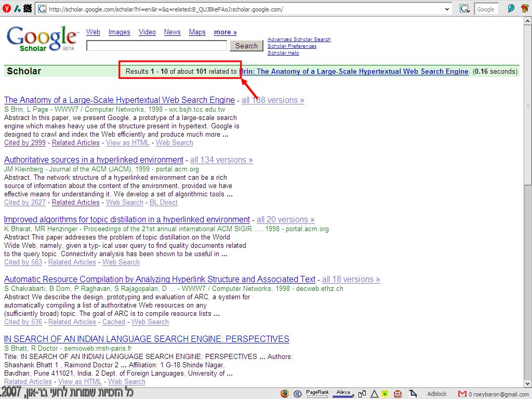The image size is (532, 399).
Task: Click the red Y toolbar icon
Action: 7,9
